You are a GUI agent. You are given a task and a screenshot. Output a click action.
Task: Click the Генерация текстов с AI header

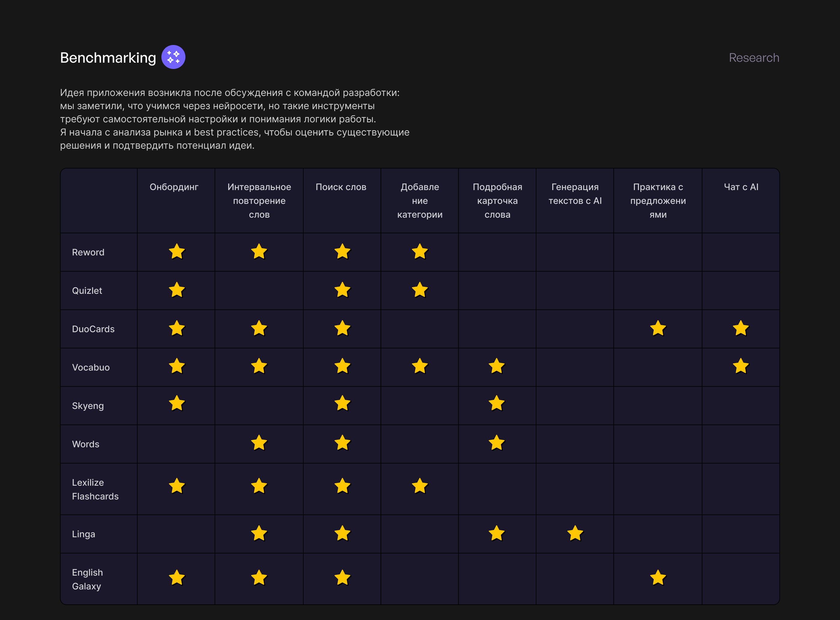(575, 194)
